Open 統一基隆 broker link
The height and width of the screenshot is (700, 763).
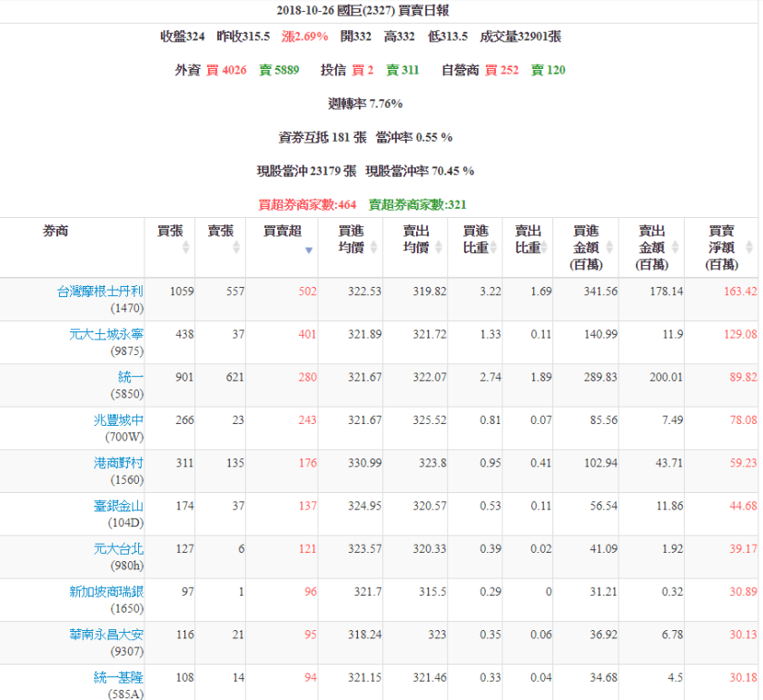click(118, 677)
